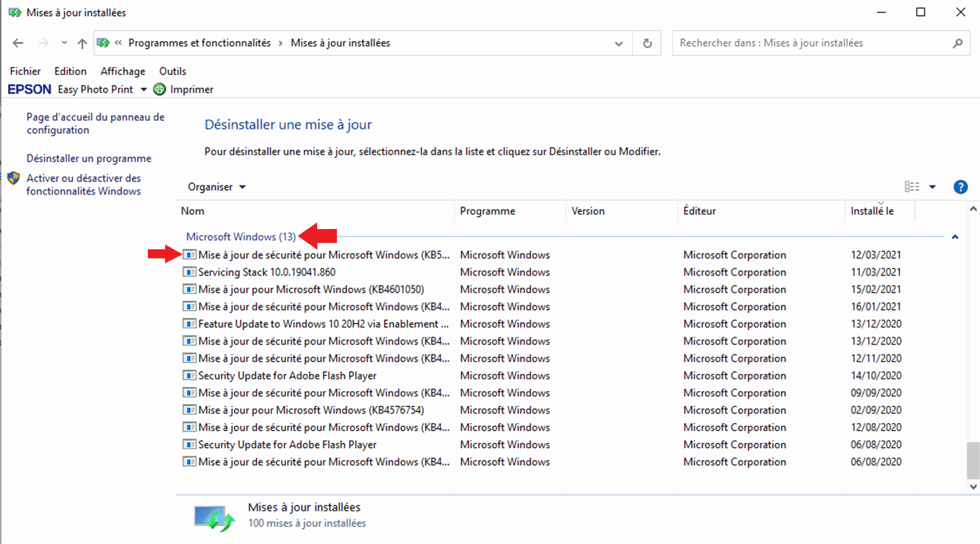Open the Organiser dropdown menu
The image size is (980, 544).
(x=217, y=187)
